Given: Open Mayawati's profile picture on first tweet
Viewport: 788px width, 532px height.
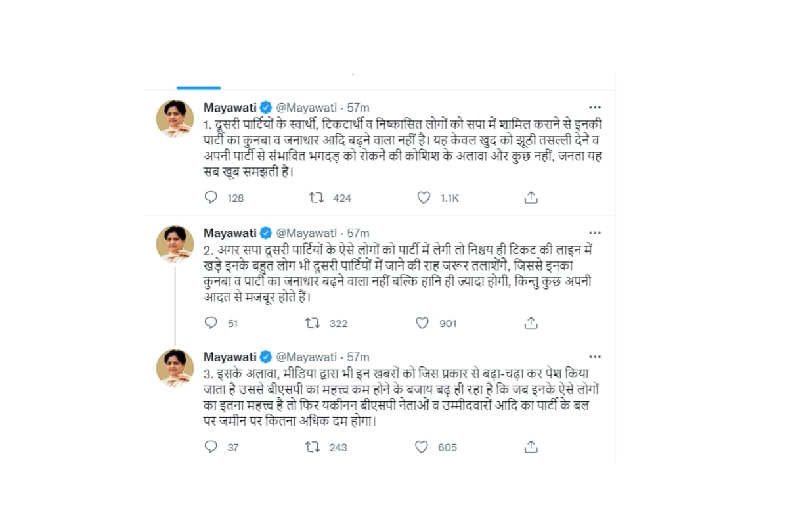Looking at the screenshot, I should point(175,119).
